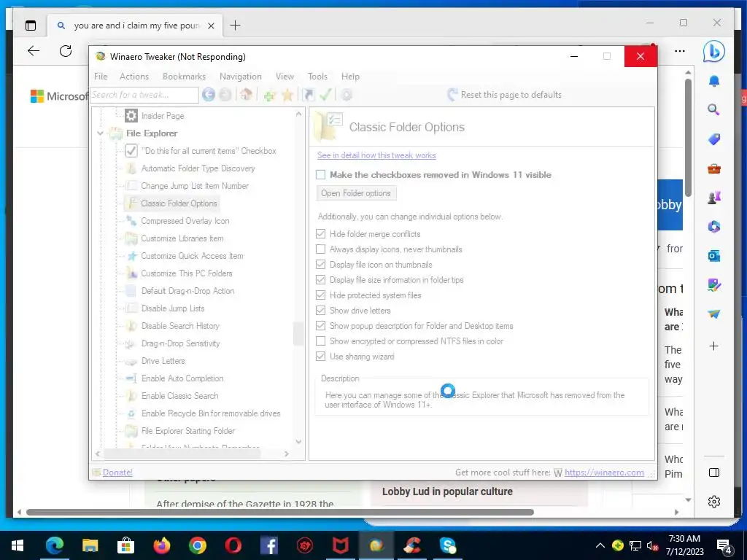Collapse the File Explorer tree node

pos(100,133)
